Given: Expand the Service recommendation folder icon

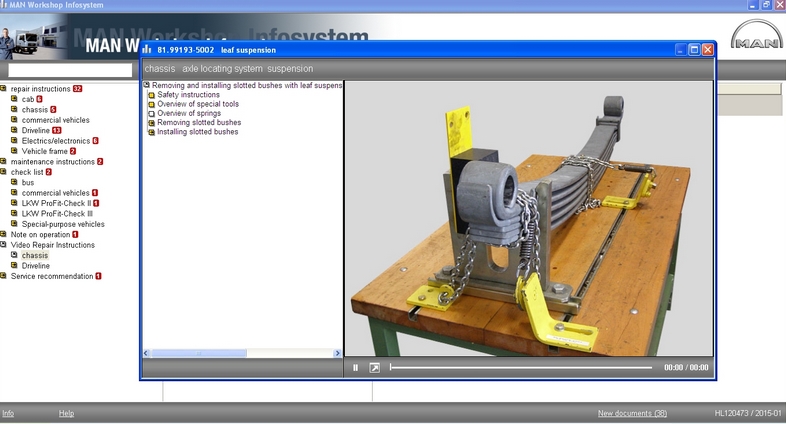Looking at the screenshot, I should 4,276.
